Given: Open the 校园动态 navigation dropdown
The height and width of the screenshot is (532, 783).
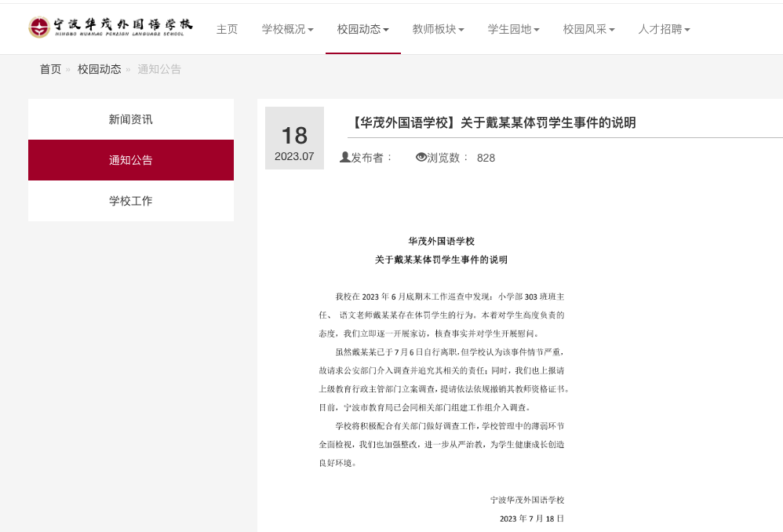Looking at the screenshot, I should 362,28.
